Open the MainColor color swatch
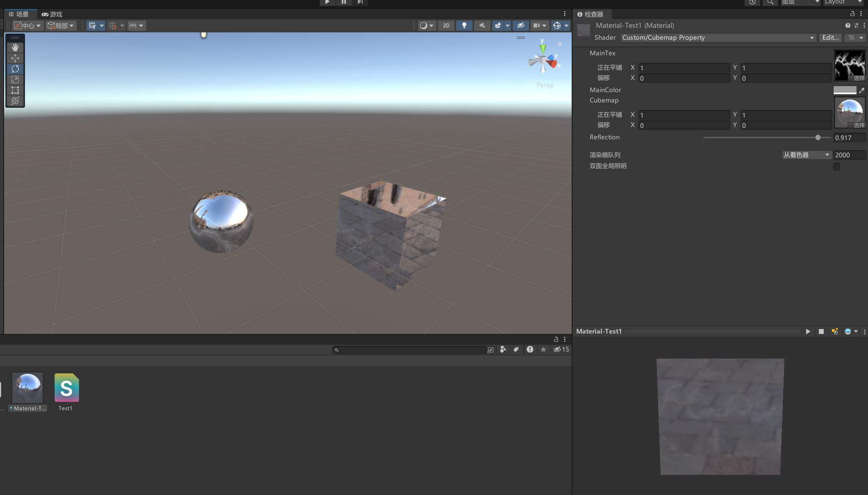This screenshot has height=495, width=868. coord(845,90)
